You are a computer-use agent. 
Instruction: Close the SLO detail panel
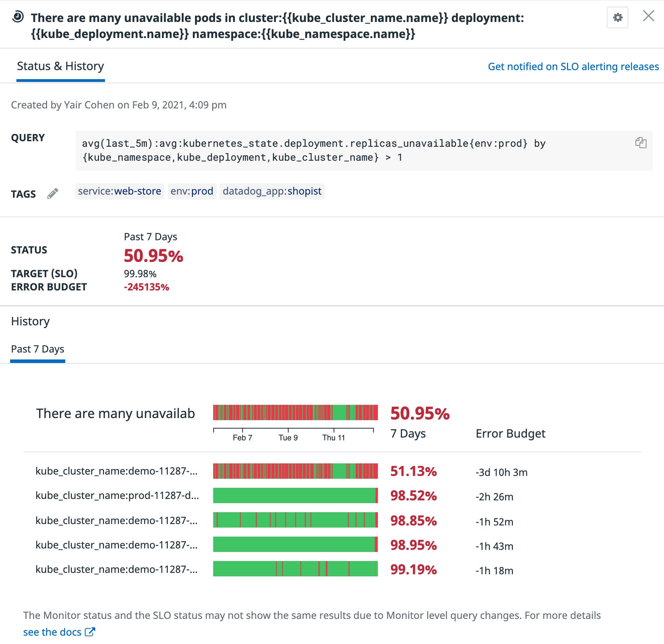click(x=648, y=16)
